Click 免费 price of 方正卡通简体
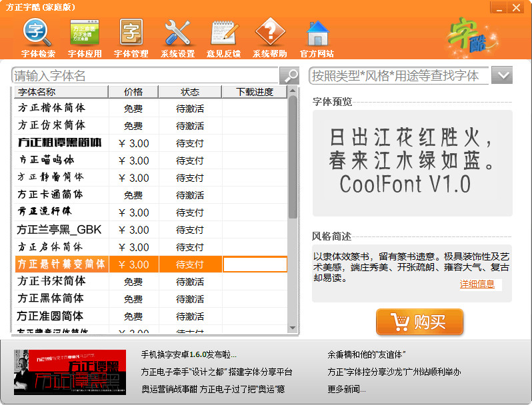Image resolution: width=532 pixels, height=405 pixels. tap(133, 195)
